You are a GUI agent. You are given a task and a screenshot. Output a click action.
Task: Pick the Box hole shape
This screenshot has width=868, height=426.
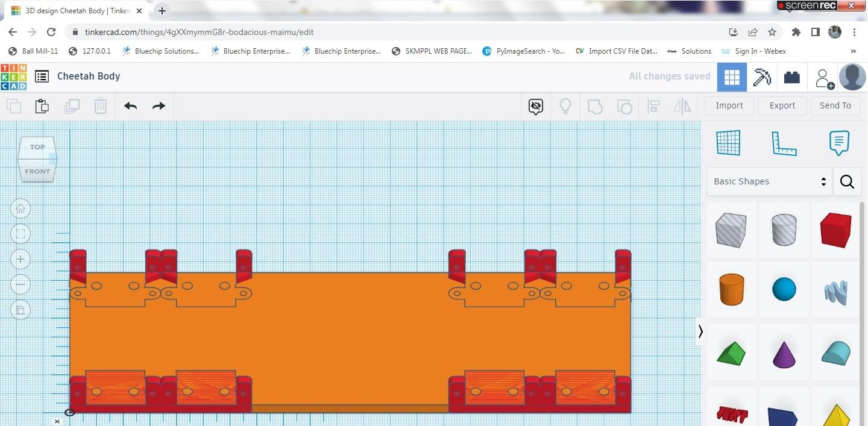[732, 230]
